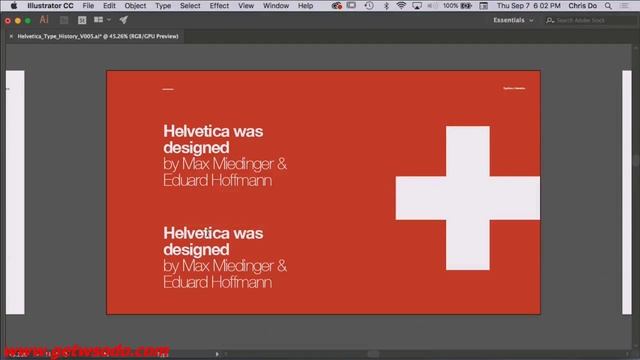Screen dimensions: 640x360
Task: Open the View menu
Action: click(246, 6)
